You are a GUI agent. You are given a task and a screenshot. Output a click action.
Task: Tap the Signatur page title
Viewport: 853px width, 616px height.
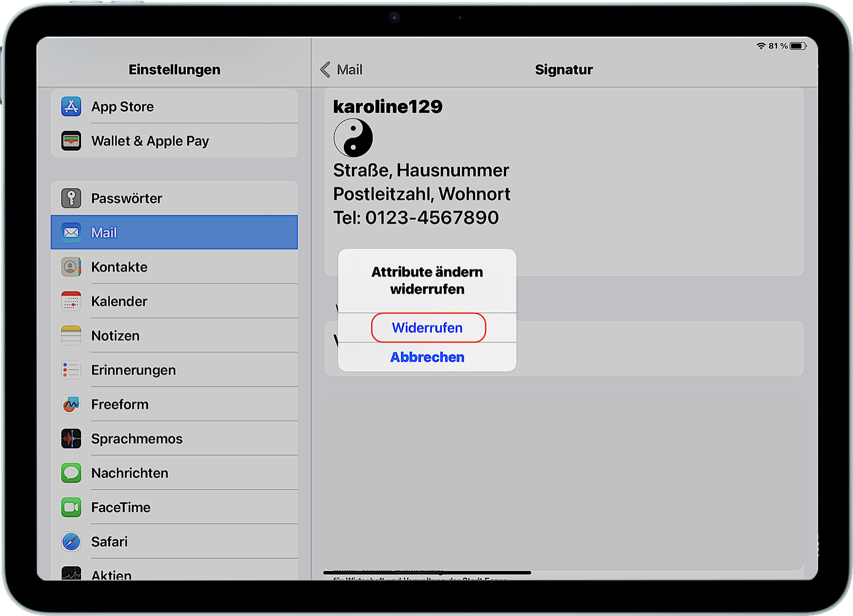[x=564, y=70]
